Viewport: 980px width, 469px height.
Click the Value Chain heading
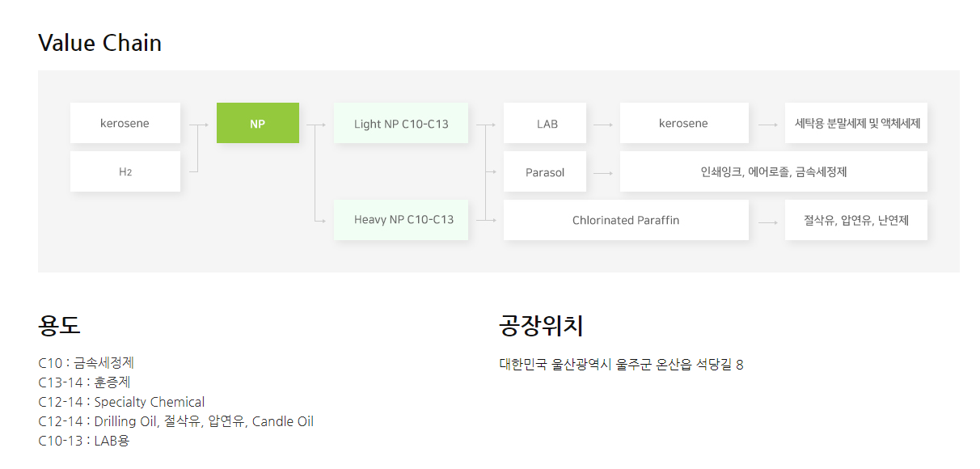click(x=100, y=43)
